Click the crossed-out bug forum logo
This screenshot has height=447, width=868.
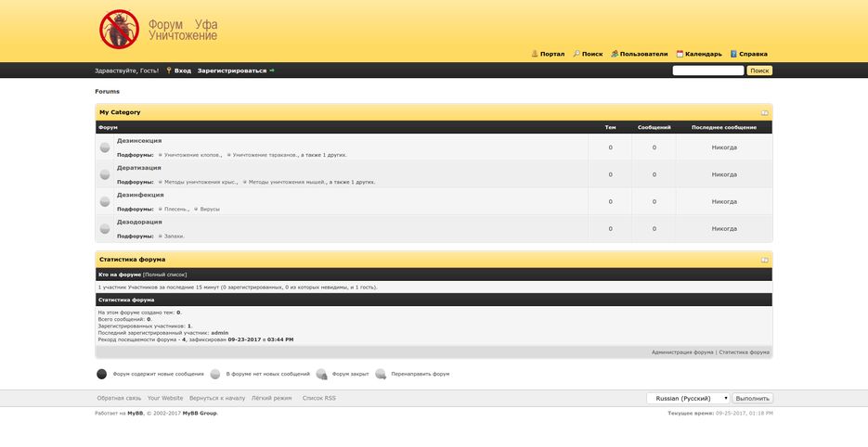[119, 30]
